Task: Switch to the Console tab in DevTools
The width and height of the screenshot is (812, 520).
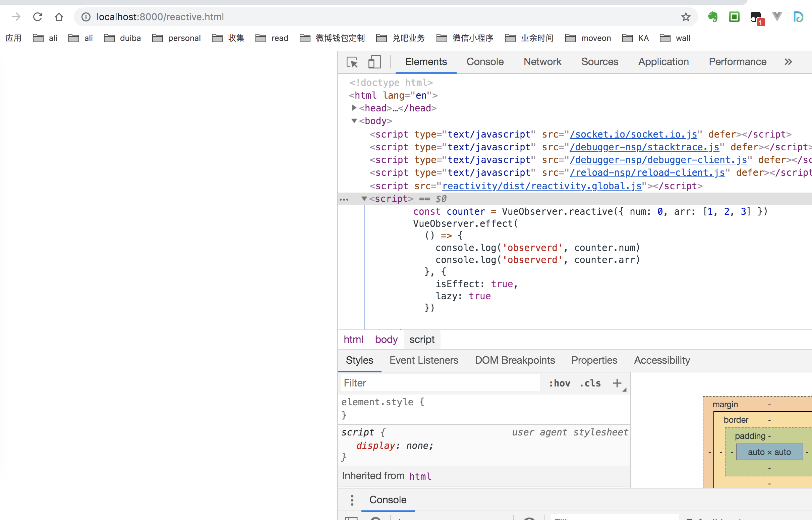Action: click(x=485, y=62)
